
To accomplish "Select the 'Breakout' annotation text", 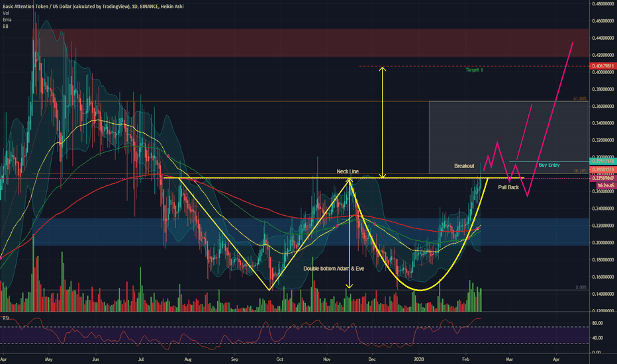I will coord(464,166).
